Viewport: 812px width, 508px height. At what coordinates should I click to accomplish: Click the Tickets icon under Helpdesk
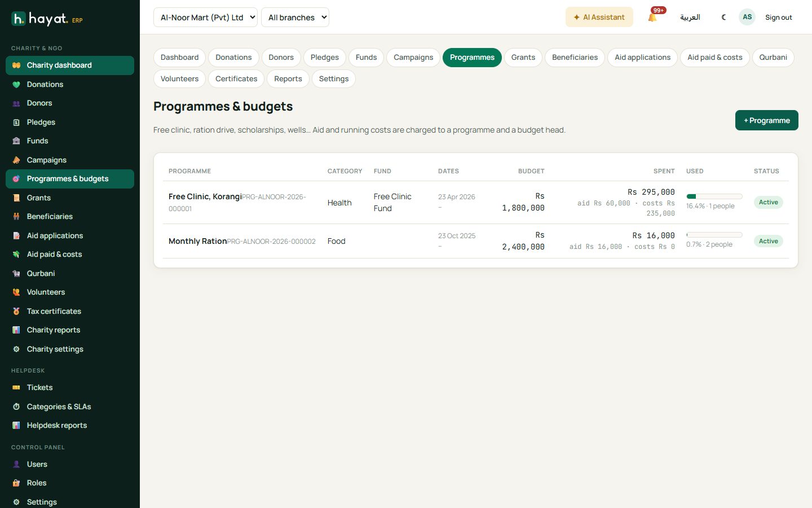click(x=16, y=388)
